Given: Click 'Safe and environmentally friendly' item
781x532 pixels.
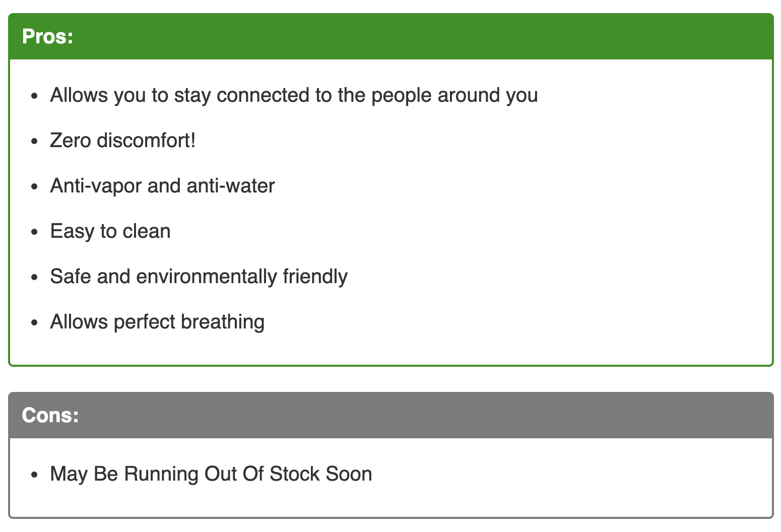Looking at the screenshot, I should (199, 277).
